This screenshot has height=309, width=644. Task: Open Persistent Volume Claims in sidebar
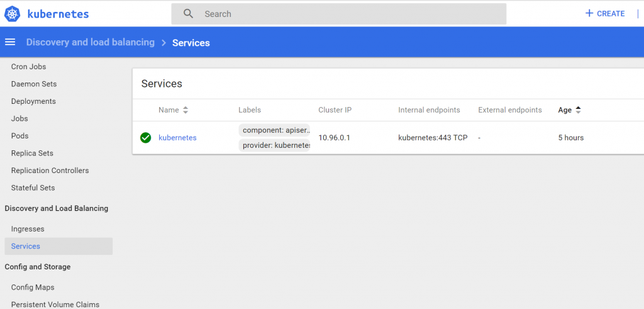point(55,305)
